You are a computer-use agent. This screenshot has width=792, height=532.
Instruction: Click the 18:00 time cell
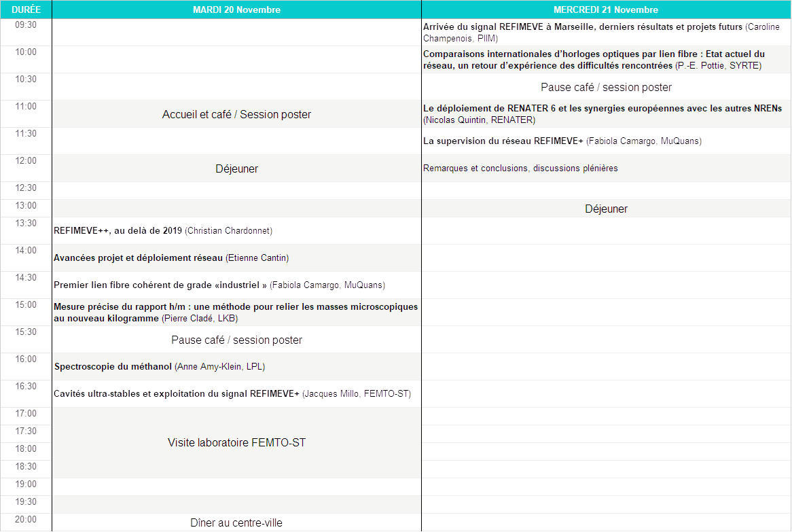pos(26,452)
